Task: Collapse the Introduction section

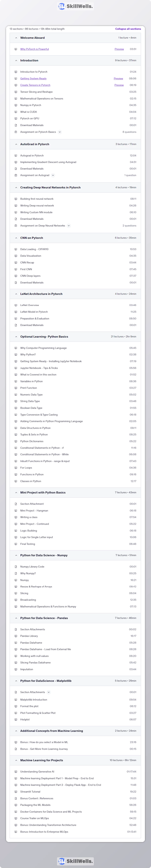Action: [16, 61]
